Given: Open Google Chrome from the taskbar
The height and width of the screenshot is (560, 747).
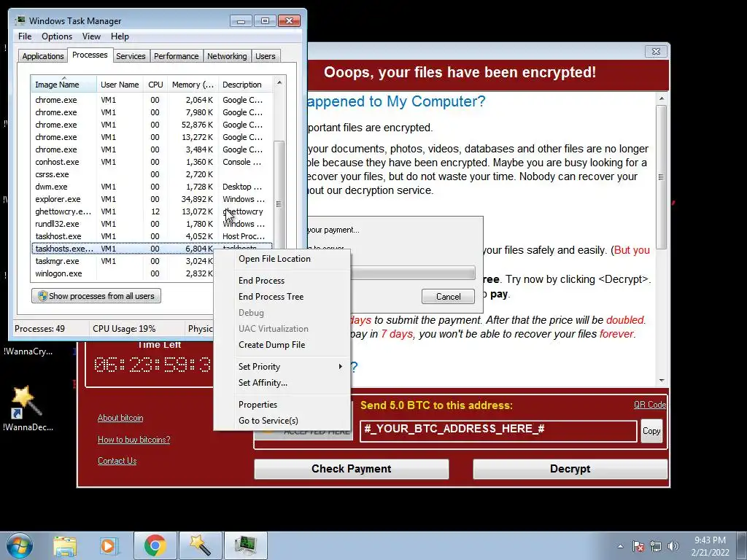Looking at the screenshot, I should click(x=155, y=545).
